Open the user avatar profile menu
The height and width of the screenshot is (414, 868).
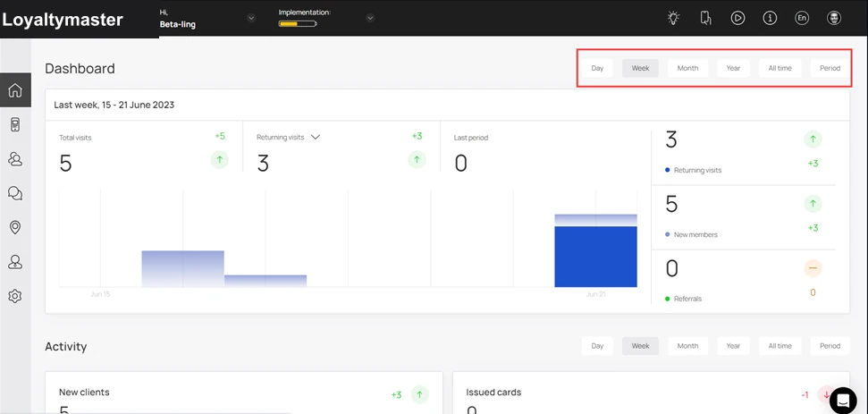(834, 18)
